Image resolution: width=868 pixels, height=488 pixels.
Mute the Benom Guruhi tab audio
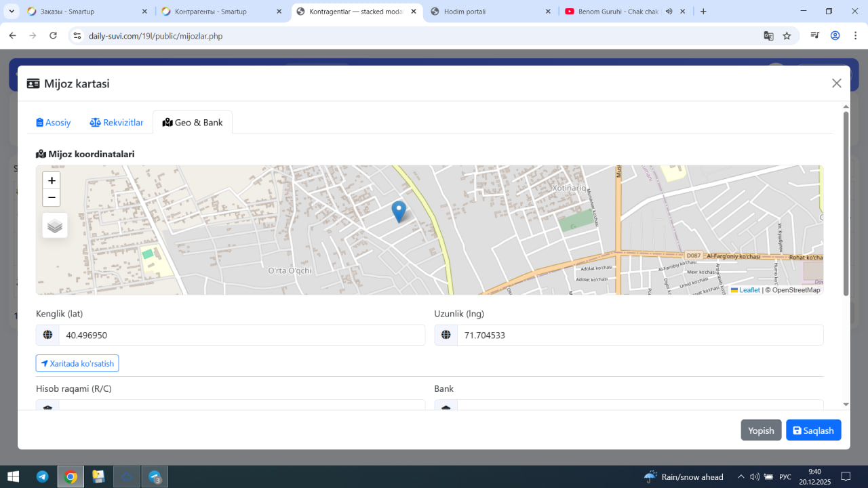click(669, 12)
